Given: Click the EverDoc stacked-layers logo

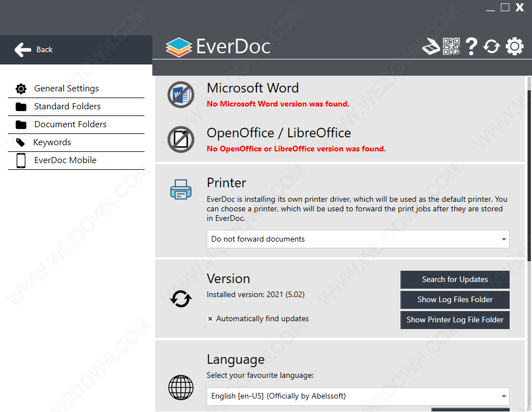Looking at the screenshot, I should coord(179,47).
